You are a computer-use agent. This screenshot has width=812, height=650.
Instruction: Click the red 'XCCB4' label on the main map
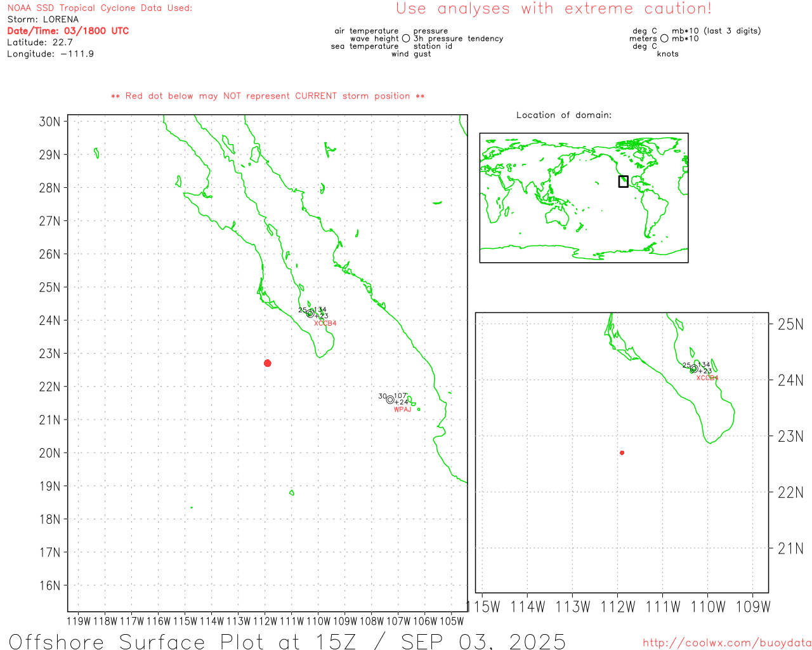pos(325,323)
